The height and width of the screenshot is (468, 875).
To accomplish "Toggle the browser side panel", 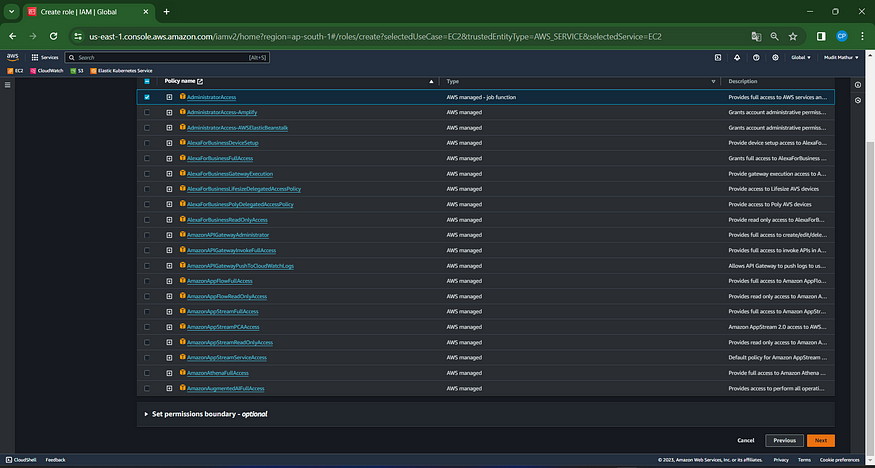I will click(x=821, y=36).
